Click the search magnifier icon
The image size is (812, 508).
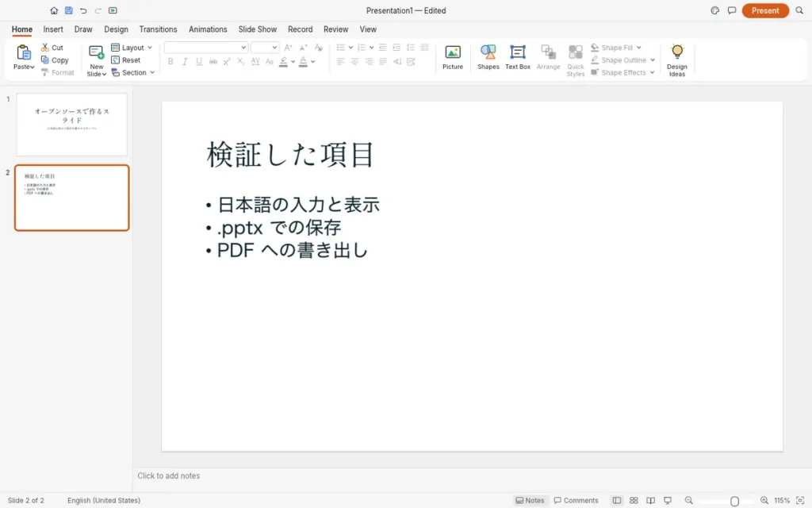click(x=799, y=10)
